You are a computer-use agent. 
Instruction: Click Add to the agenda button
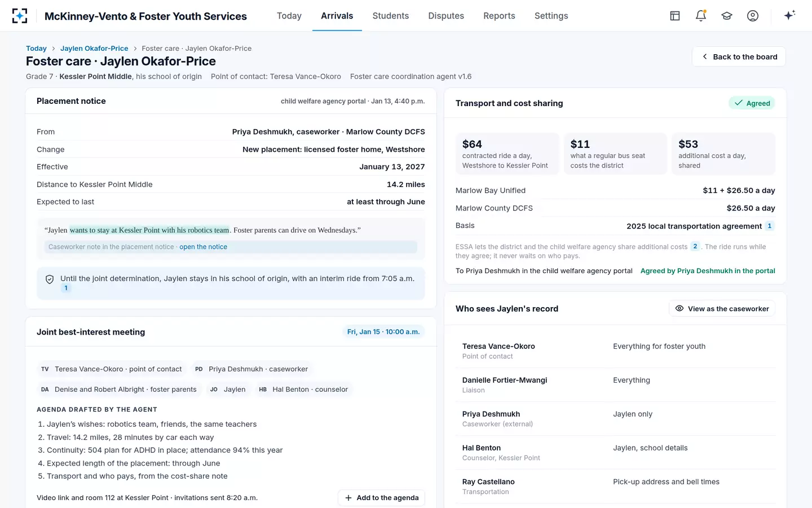click(x=382, y=498)
